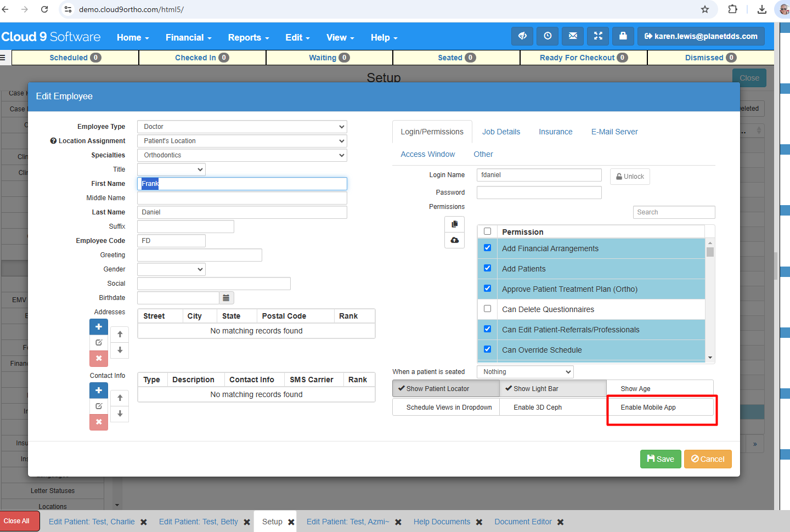790x532 pixels.
Task: Click the permissions list scrollbar down arrow
Action: coord(710,358)
